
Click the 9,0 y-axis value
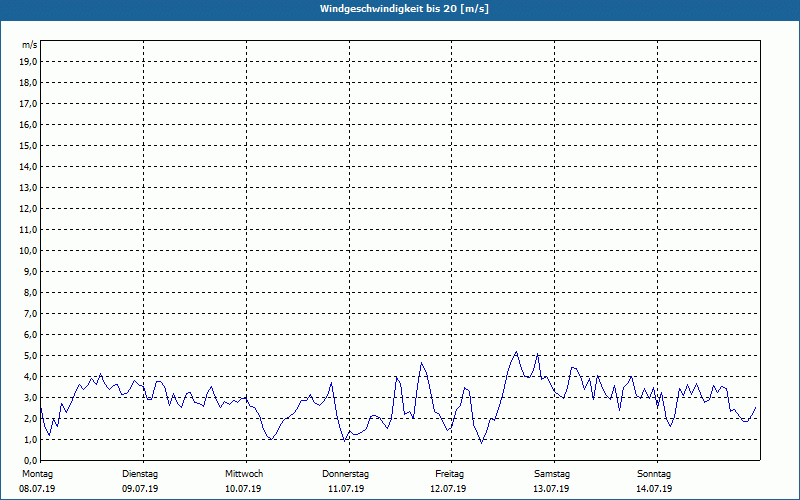31,271
